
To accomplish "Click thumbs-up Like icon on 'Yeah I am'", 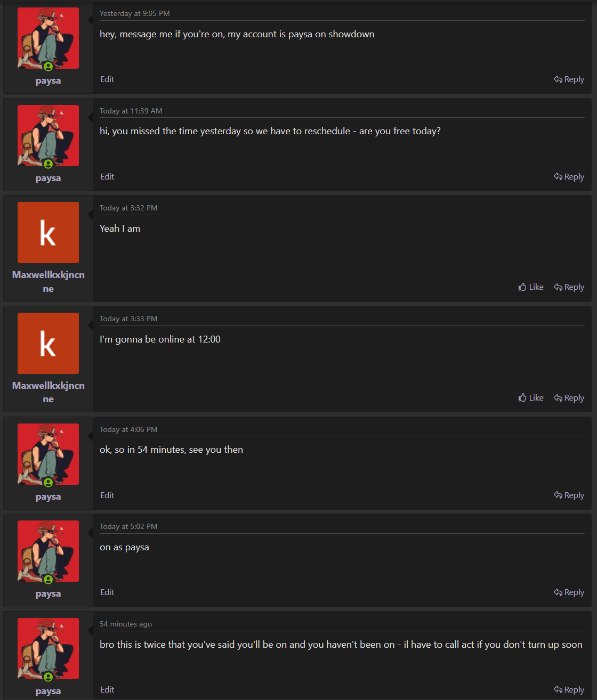I will 522,287.
